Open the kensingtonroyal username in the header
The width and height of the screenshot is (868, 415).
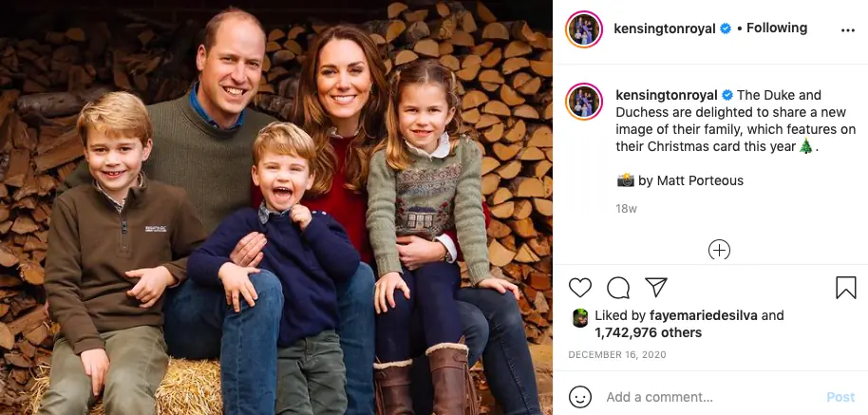coord(666,29)
